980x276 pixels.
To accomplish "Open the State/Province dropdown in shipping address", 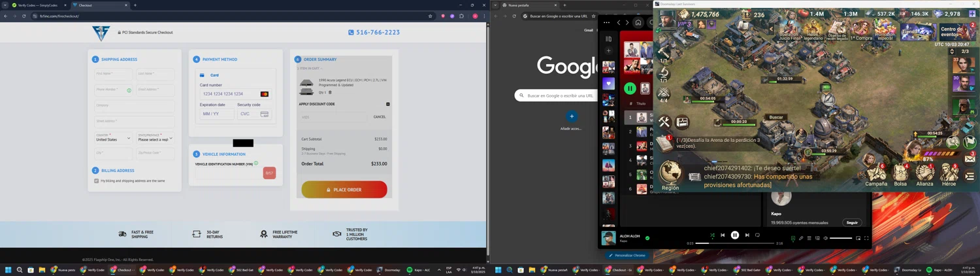I will [x=155, y=138].
